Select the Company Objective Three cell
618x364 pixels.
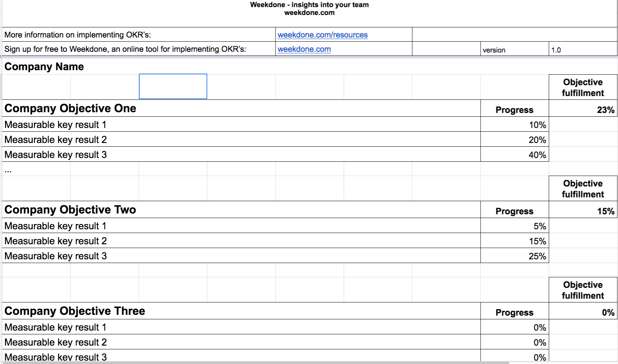click(74, 311)
